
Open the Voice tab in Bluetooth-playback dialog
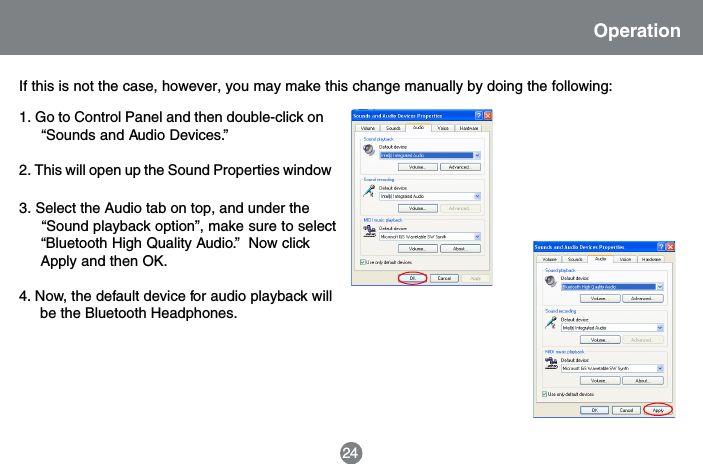[625, 259]
